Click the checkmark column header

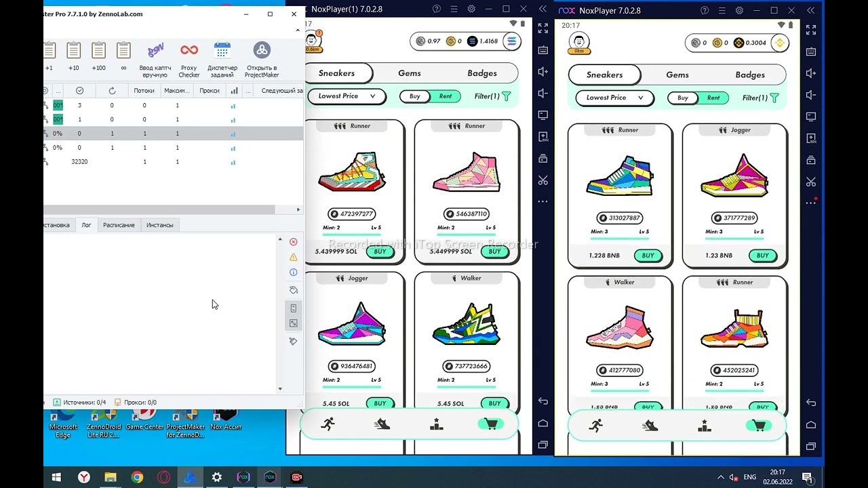coord(79,91)
